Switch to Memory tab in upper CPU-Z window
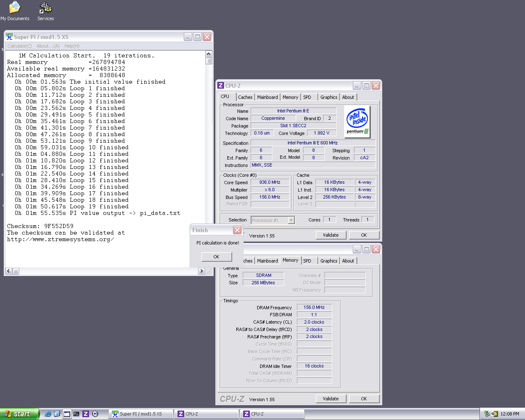Screen dimensions: 525x420 coord(290,97)
